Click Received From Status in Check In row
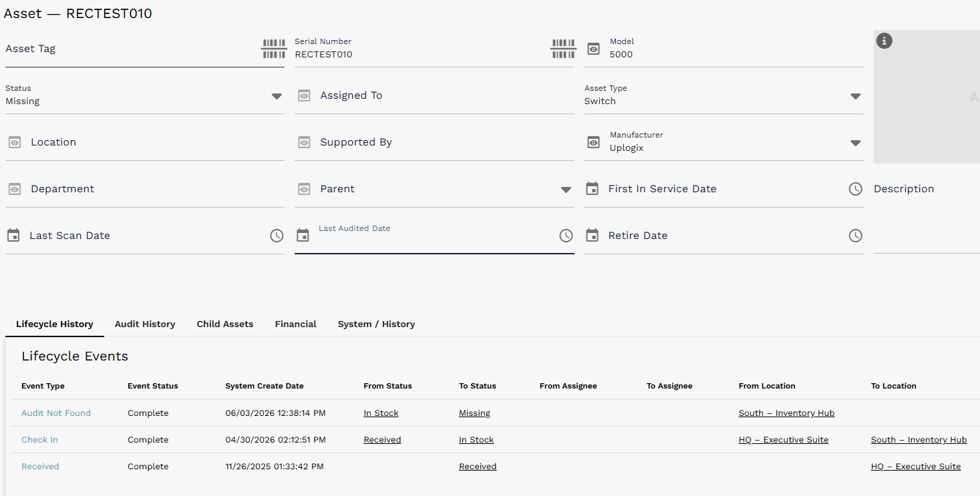The image size is (980, 496). 382,440
